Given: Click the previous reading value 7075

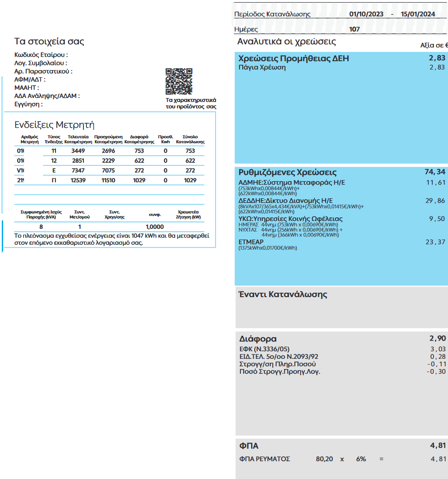Looking at the screenshot, I should point(109,170).
